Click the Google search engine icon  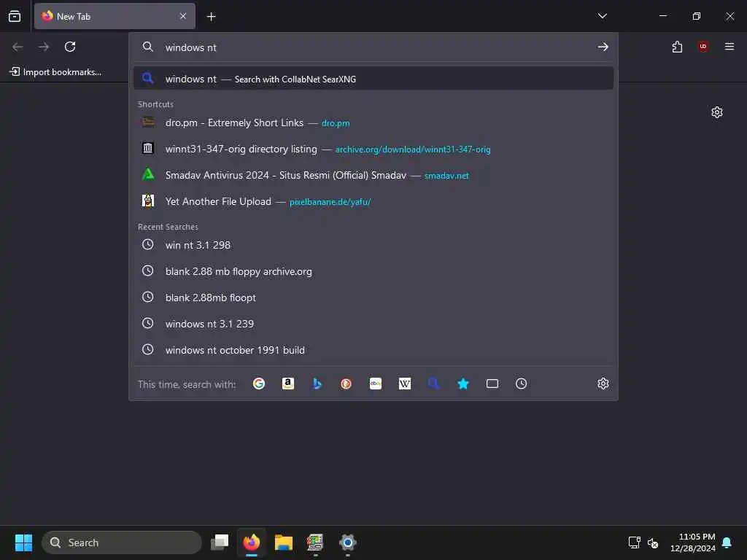259,384
